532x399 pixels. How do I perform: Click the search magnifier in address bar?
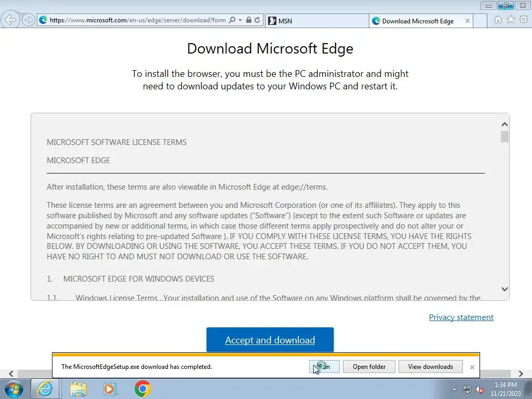(232, 20)
